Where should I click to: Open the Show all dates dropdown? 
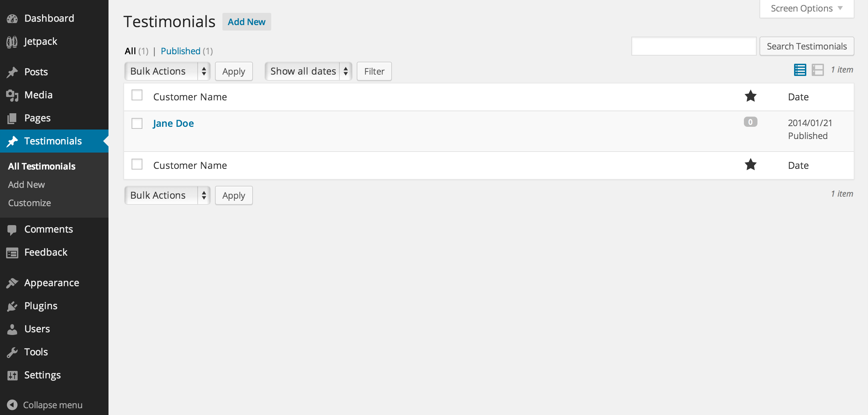pos(308,71)
